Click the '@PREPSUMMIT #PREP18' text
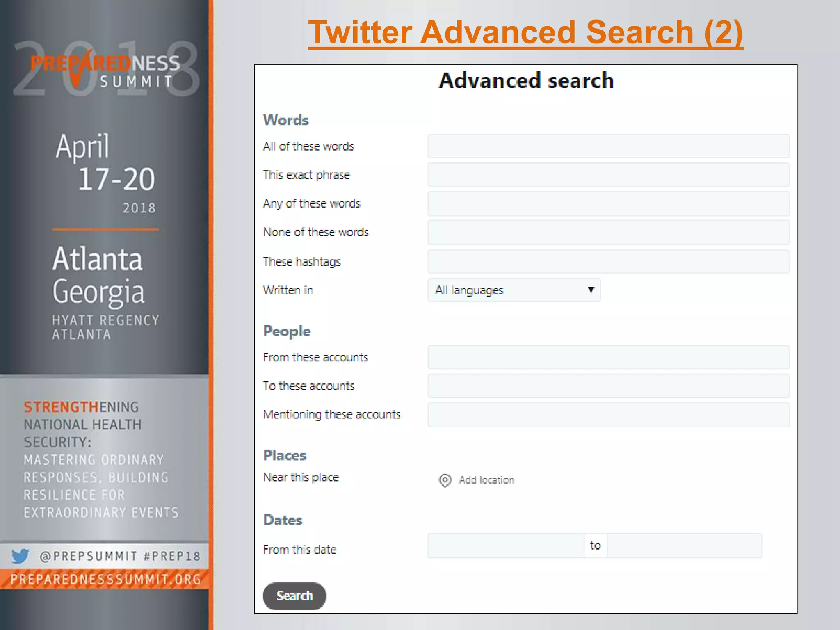The width and height of the screenshot is (840, 630). point(120,557)
